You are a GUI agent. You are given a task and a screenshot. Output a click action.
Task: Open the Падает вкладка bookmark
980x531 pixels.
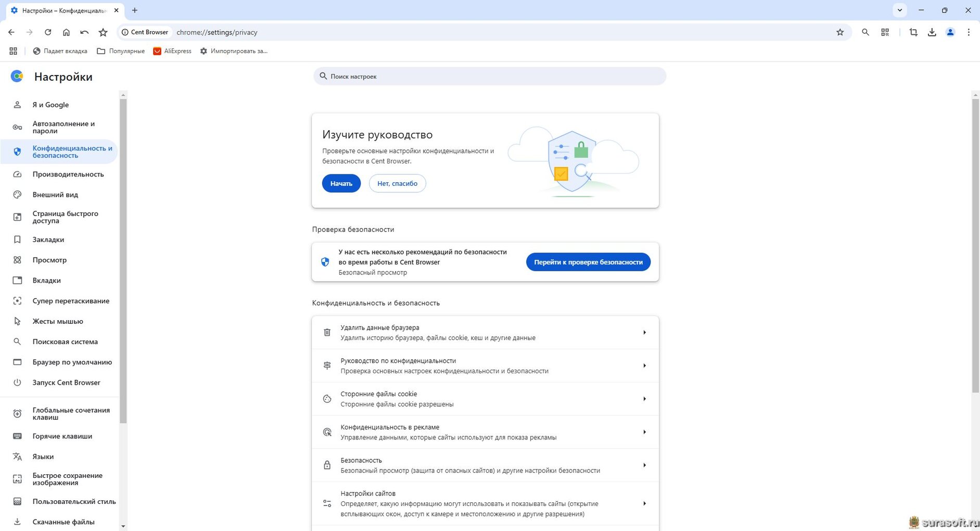point(60,51)
